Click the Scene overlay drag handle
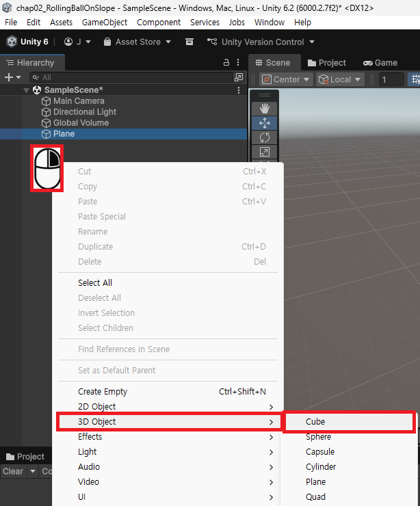The image size is (420, 506). click(x=265, y=95)
